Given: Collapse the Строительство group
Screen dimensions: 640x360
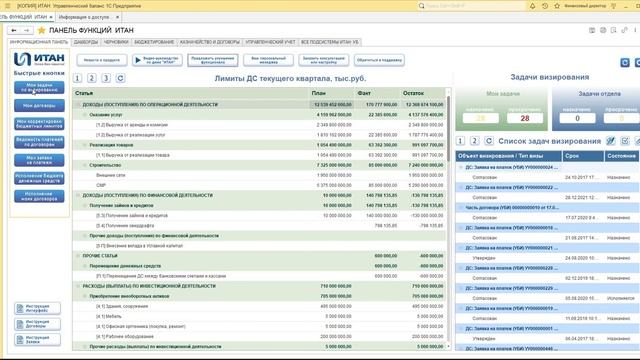Looking at the screenshot, I should pos(85,165).
